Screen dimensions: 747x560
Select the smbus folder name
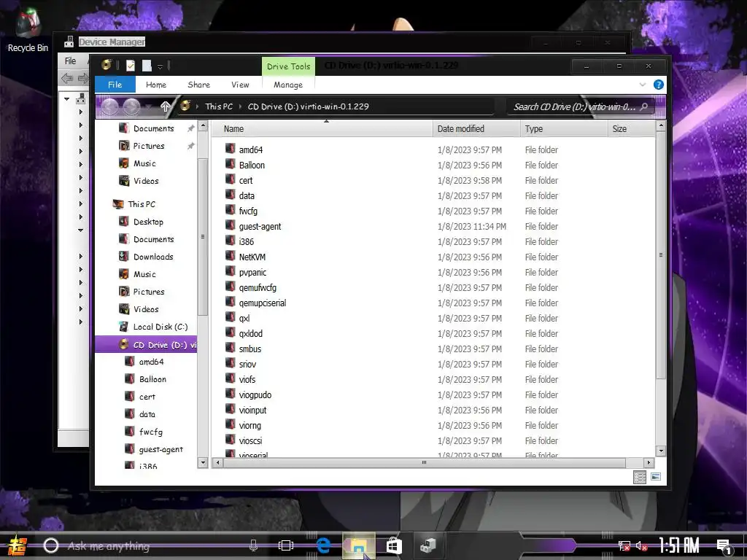tap(250, 349)
